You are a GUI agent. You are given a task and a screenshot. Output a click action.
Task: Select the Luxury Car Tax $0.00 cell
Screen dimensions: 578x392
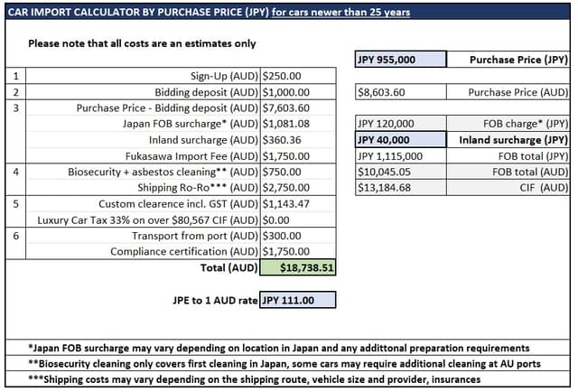(x=298, y=220)
